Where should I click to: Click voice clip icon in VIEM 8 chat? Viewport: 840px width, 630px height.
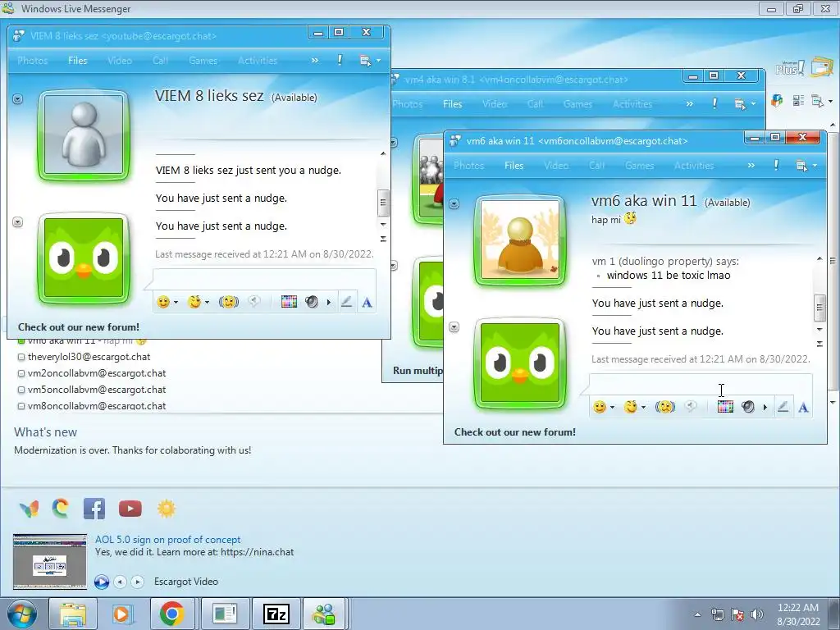tap(254, 302)
